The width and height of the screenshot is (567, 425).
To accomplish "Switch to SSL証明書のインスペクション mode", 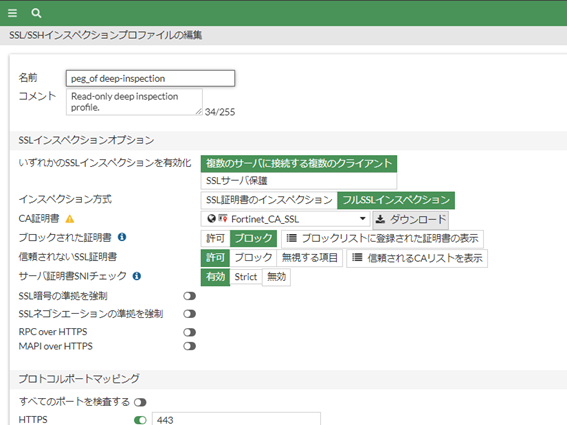I will pos(269,200).
